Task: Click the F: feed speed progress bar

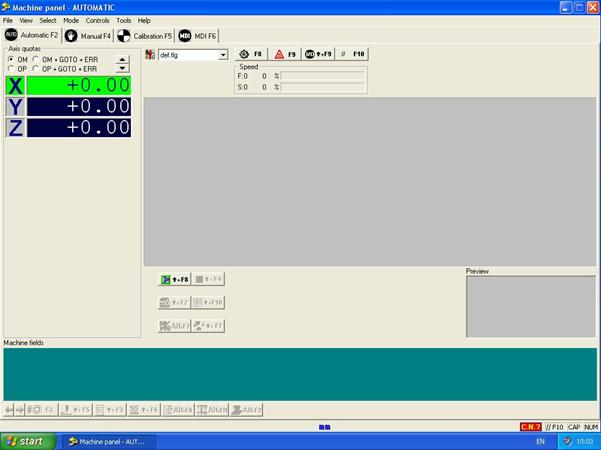Action: pos(322,76)
